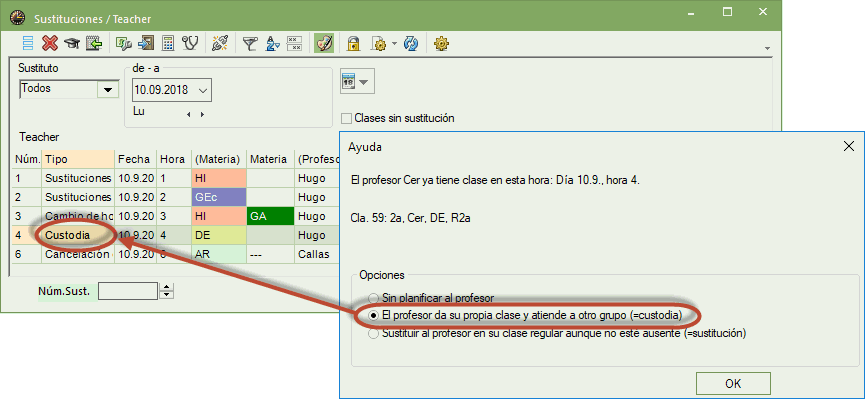Image resolution: width=865 pixels, height=399 pixels.
Task: Toggle the paint palette color icon
Action: (x=324, y=43)
